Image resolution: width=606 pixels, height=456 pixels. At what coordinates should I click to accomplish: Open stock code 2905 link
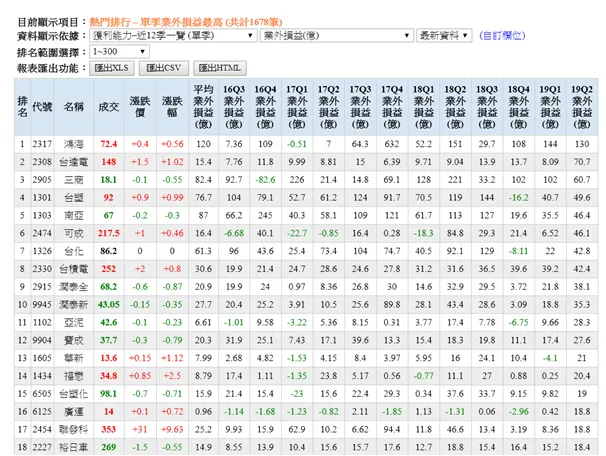point(42,180)
